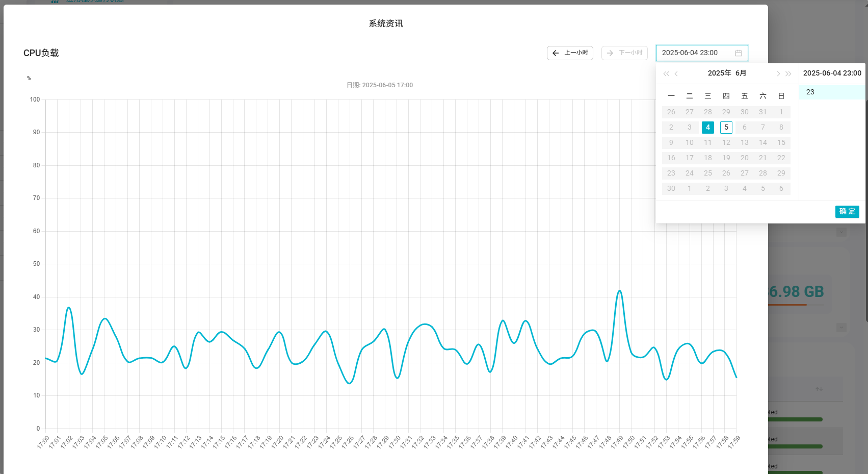This screenshot has height=474, width=868.
Task: Click day 12 in the June calendar
Action: (x=726, y=143)
